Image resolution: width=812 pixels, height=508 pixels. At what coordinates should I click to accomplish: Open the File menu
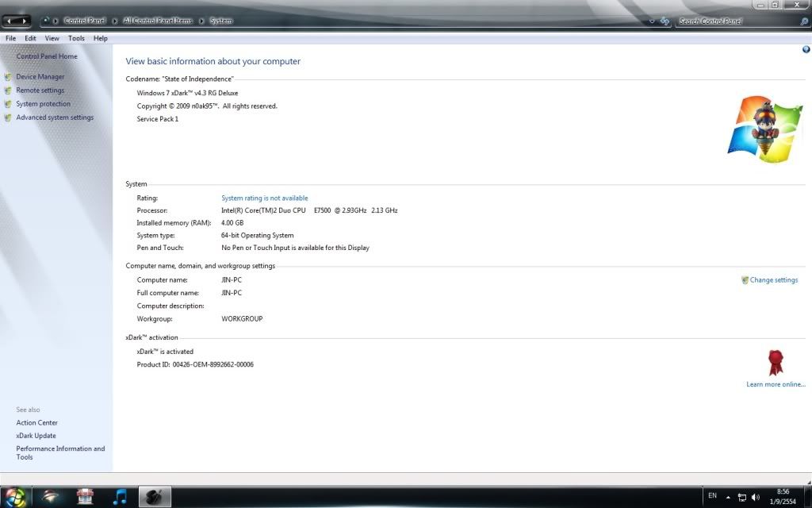(10, 38)
